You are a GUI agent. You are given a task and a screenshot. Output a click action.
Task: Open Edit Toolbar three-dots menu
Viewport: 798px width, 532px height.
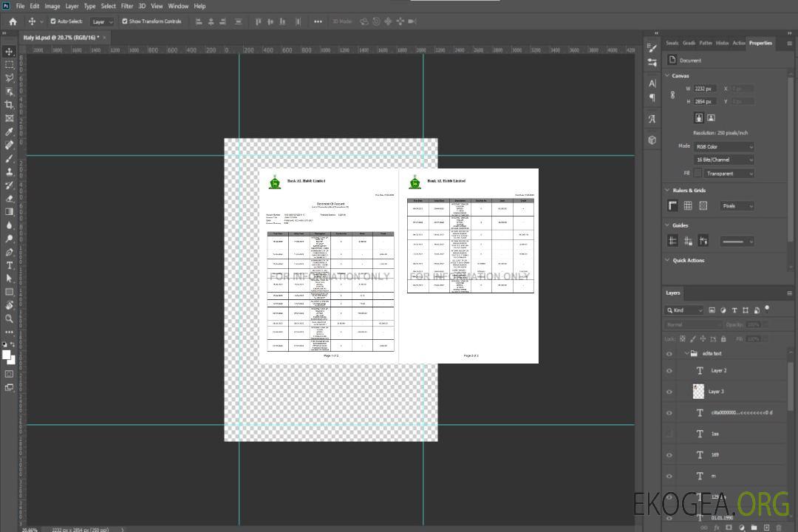(9, 332)
